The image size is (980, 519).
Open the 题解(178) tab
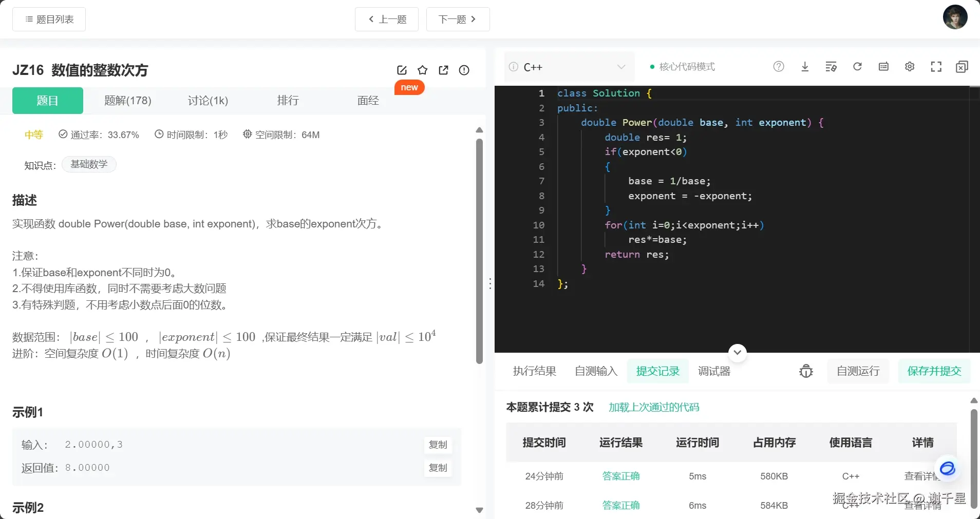(127, 100)
